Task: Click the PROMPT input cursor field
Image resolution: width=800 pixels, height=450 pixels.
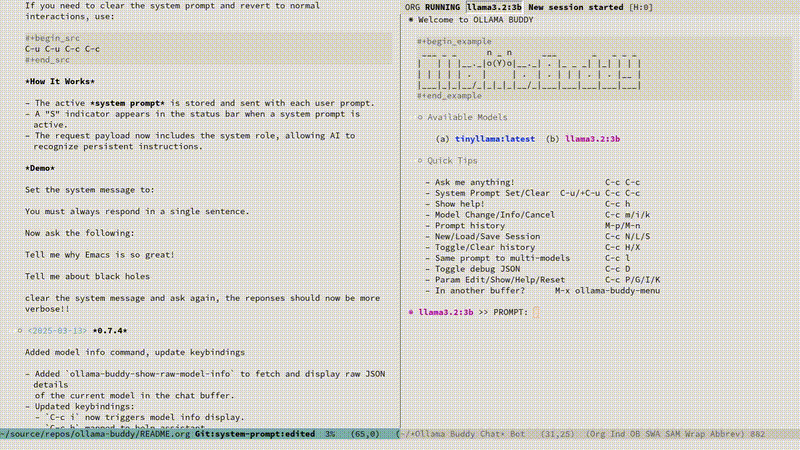Action: pos(536,313)
